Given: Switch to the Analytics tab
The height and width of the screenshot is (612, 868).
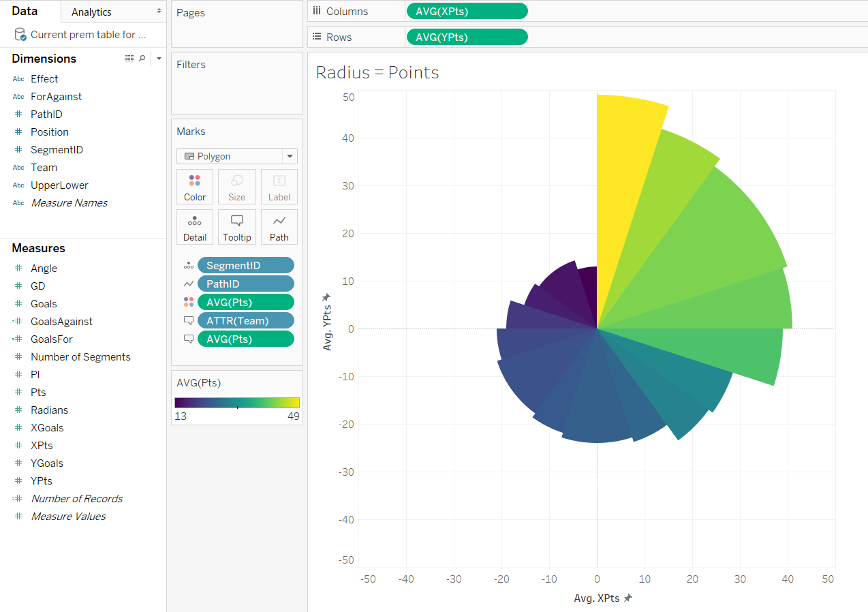Looking at the screenshot, I should [91, 12].
